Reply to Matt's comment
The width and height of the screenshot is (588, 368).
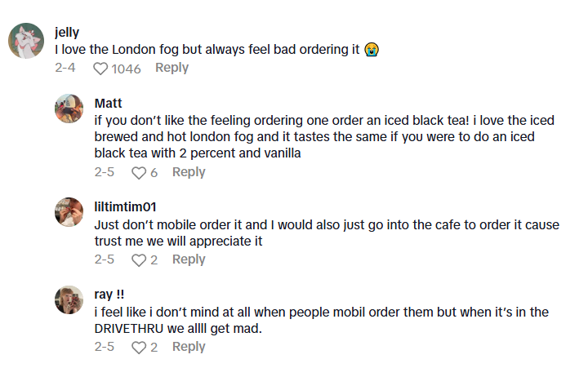[x=189, y=172]
